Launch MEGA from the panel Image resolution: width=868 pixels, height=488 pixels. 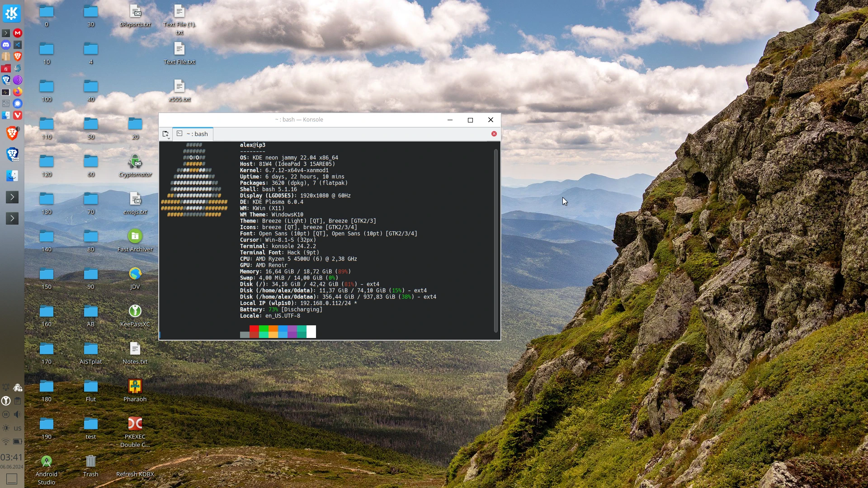point(18,33)
